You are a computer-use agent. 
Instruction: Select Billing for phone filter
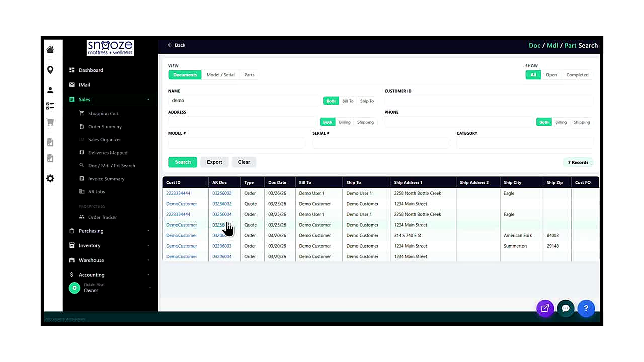click(x=561, y=122)
